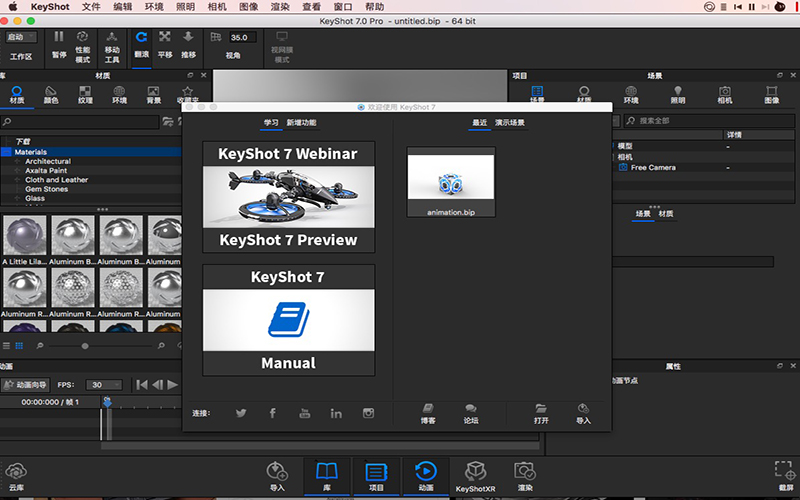Open the 动画向导 animation wizard
Viewport: 800px width, 500px height.
25,385
